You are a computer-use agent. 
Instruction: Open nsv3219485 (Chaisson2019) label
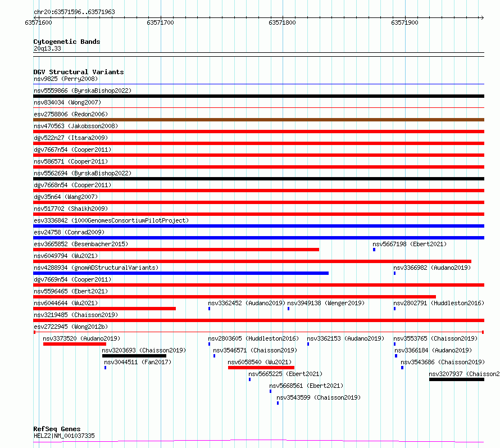(x=76, y=315)
